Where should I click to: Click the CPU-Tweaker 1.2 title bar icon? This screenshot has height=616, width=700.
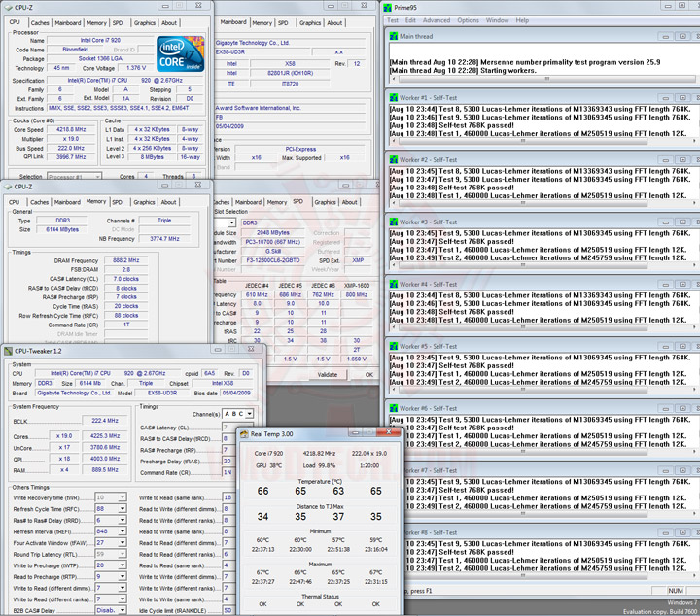tap(9, 350)
